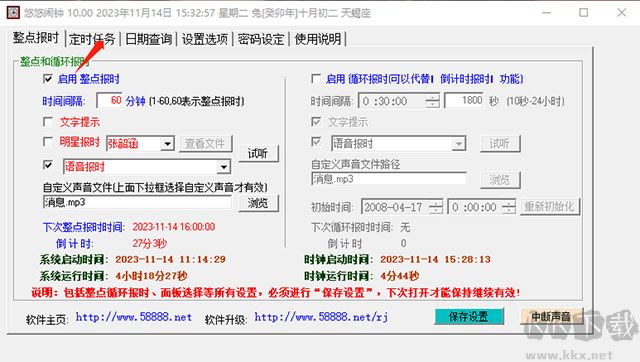Click the 60 分钟 interval input field
This screenshot has width=640, height=362.
point(109,100)
